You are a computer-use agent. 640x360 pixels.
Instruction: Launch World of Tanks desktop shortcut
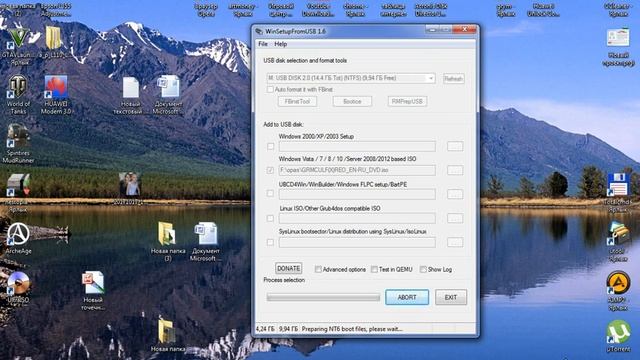(18, 87)
